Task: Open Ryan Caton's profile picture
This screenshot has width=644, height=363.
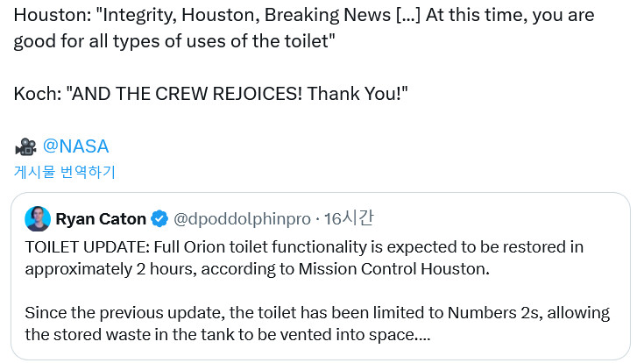Action: (x=38, y=218)
